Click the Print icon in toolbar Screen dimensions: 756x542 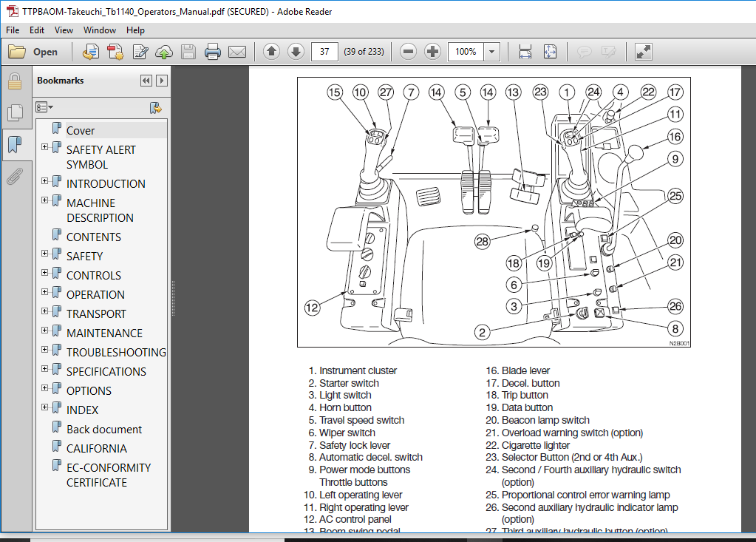[x=213, y=52]
